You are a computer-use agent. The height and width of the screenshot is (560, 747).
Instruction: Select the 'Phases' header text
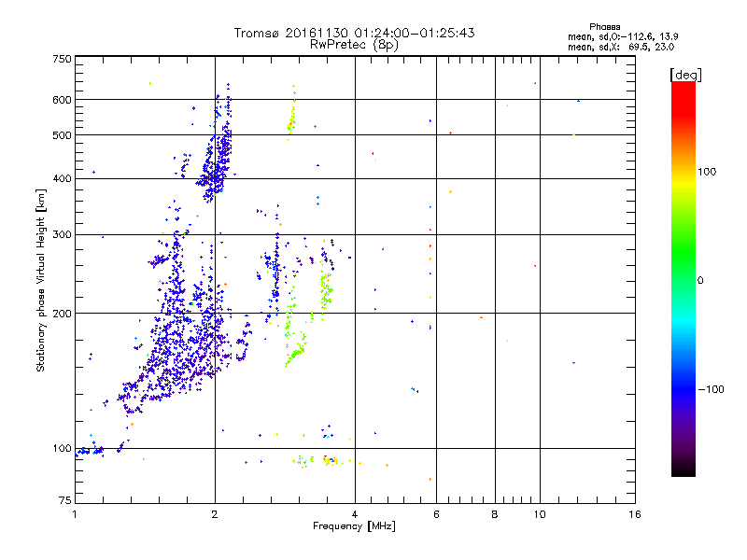[604, 27]
